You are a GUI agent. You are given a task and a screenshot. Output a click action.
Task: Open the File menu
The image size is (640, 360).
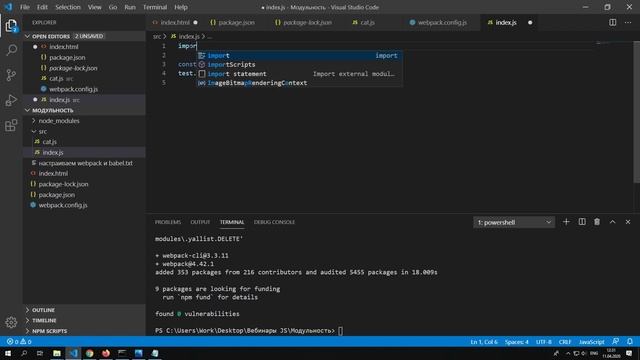pos(25,7)
